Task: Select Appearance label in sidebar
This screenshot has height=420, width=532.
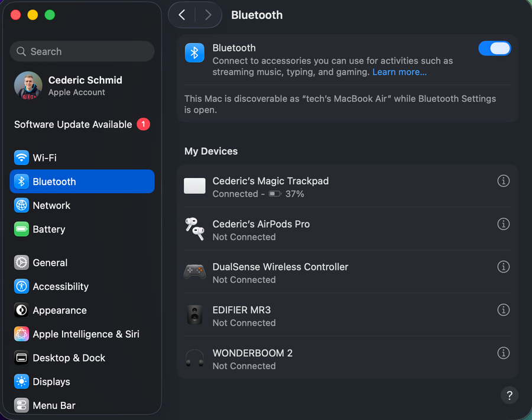Action: pos(60,311)
